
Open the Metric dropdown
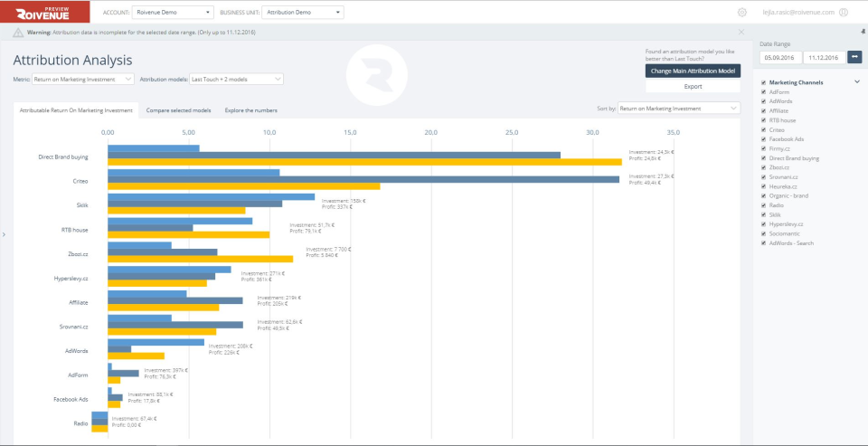pyautogui.click(x=83, y=80)
